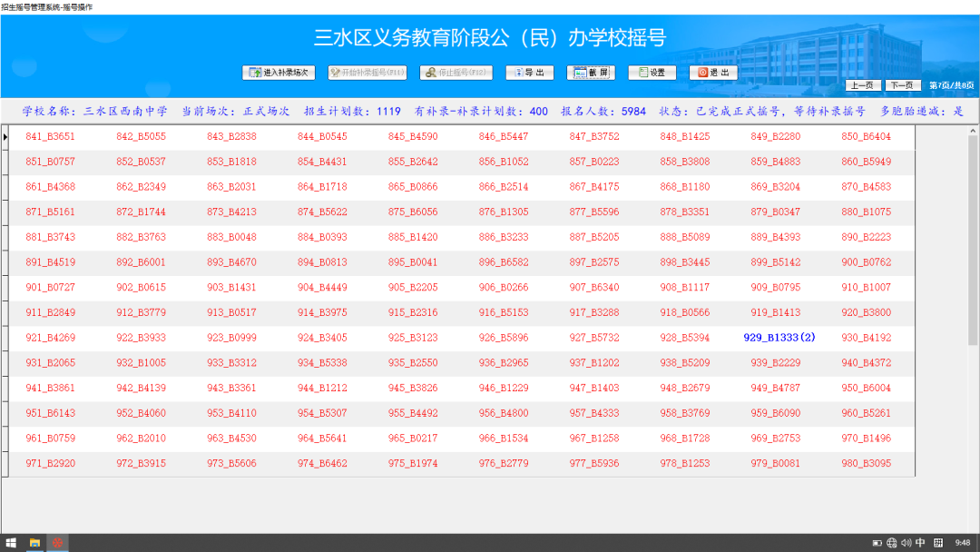Click the vertical scrollbar thumb

click(973, 241)
